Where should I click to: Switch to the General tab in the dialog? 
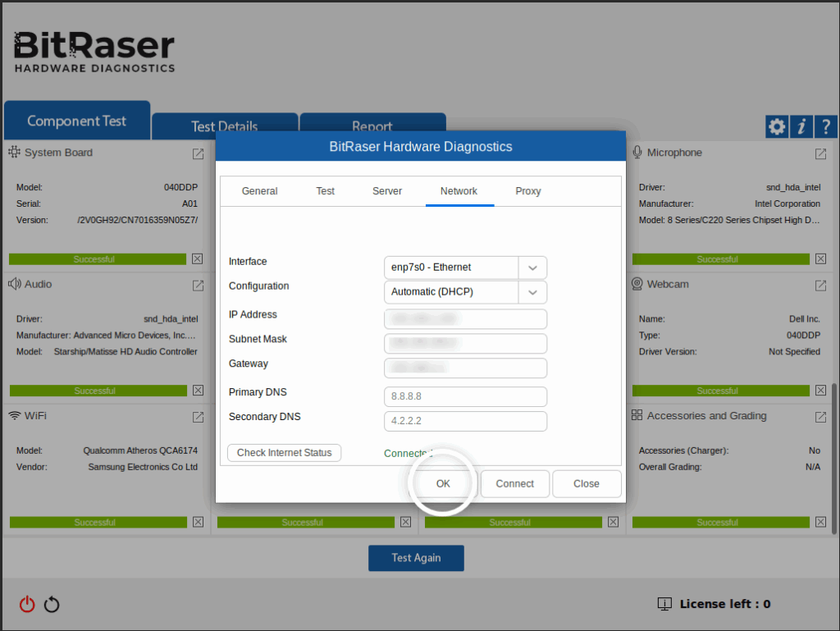pos(259,191)
